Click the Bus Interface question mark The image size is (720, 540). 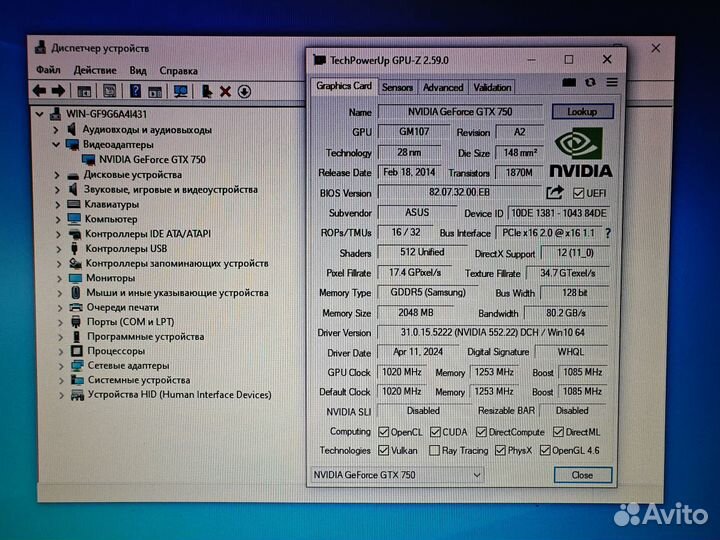608,234
